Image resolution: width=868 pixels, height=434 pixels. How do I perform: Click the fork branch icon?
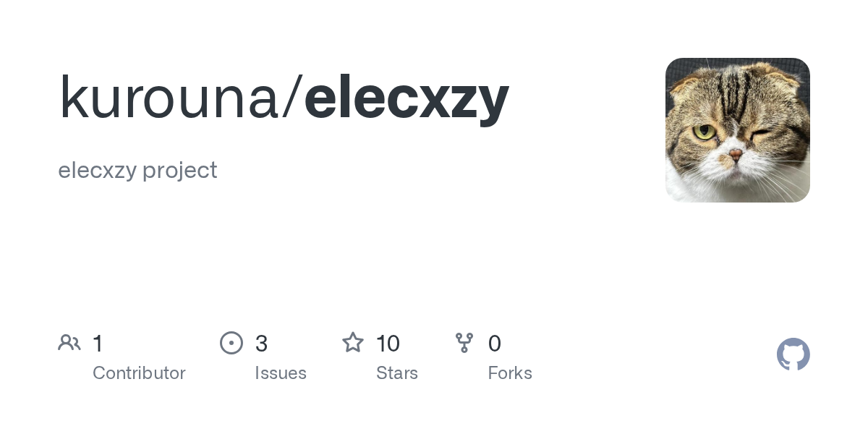pyautogui.click(x=464, y=343)
